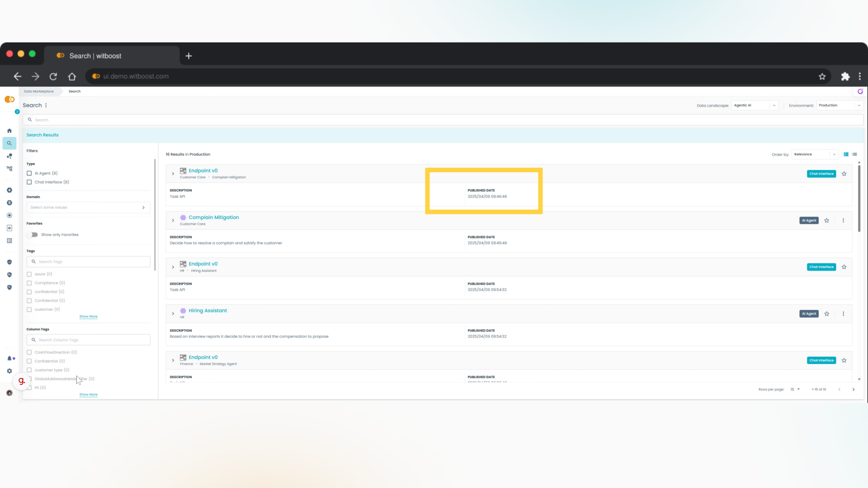Expand the Complain Mitigation result row

coord(173,221)
